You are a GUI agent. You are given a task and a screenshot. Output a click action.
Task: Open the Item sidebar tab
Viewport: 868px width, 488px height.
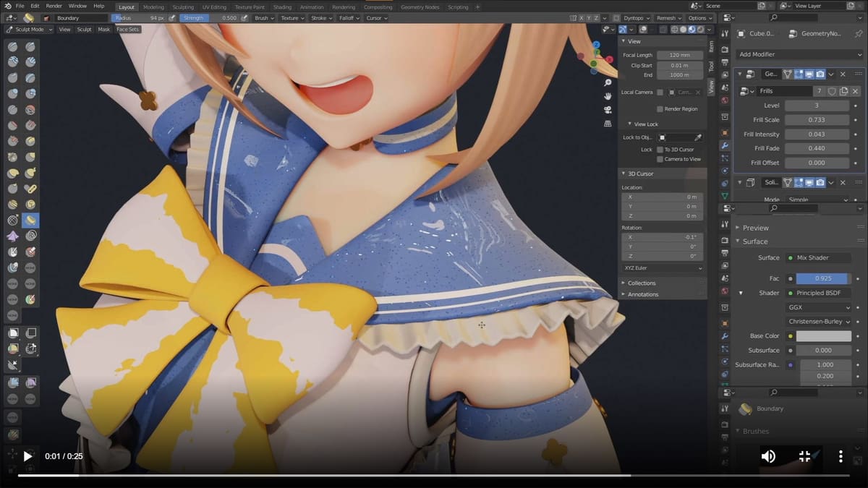[711, 46]
